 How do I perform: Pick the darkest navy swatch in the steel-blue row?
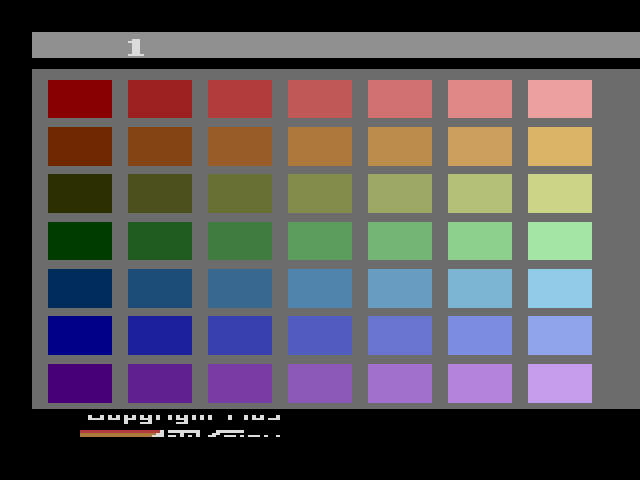click(x=80, y=289)
